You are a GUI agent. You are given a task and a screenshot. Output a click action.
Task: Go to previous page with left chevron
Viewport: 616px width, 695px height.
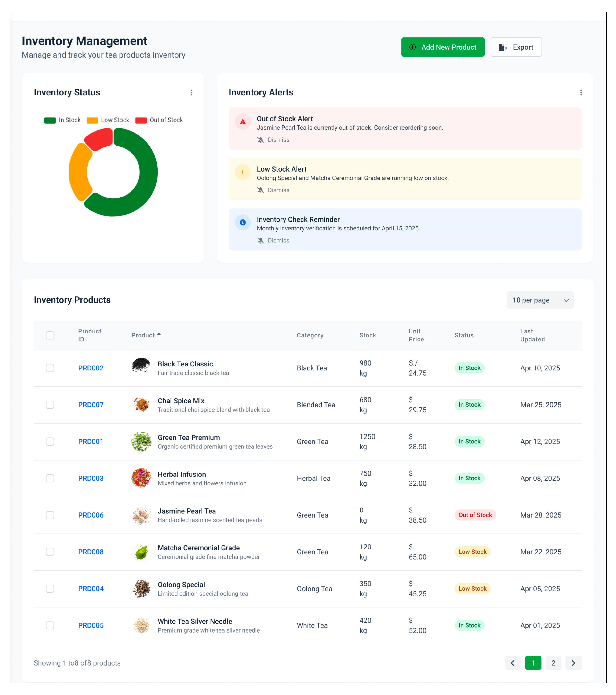[513, 663]
